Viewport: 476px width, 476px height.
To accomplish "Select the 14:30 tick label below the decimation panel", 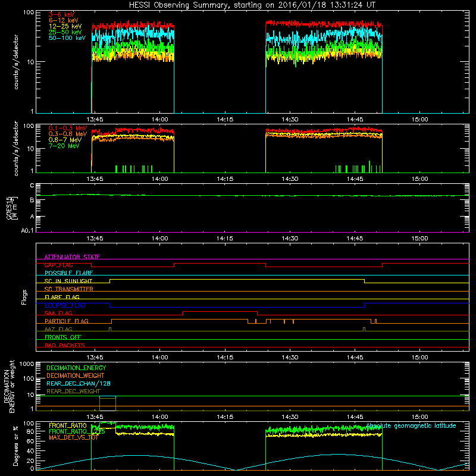I will (x=290, y=417).
